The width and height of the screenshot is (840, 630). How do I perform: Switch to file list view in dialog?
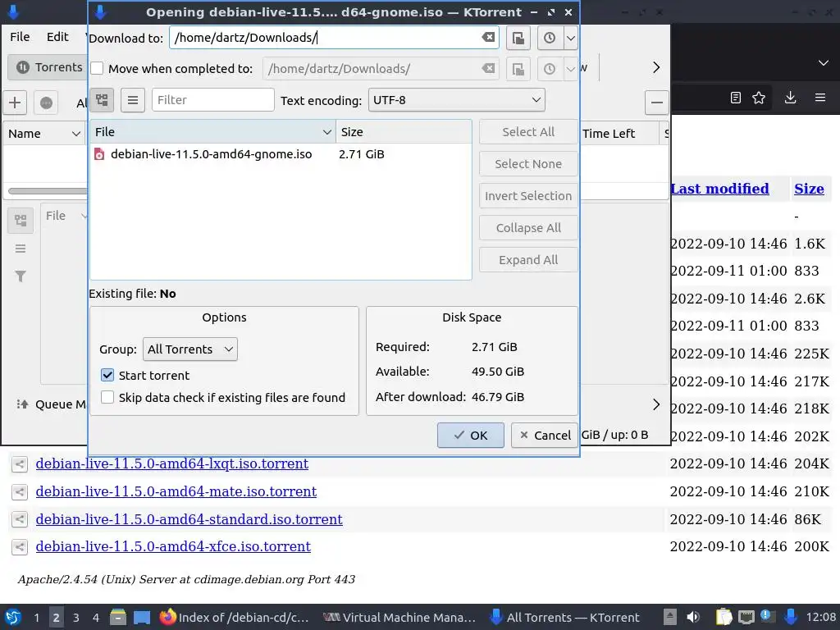(133, 100)
